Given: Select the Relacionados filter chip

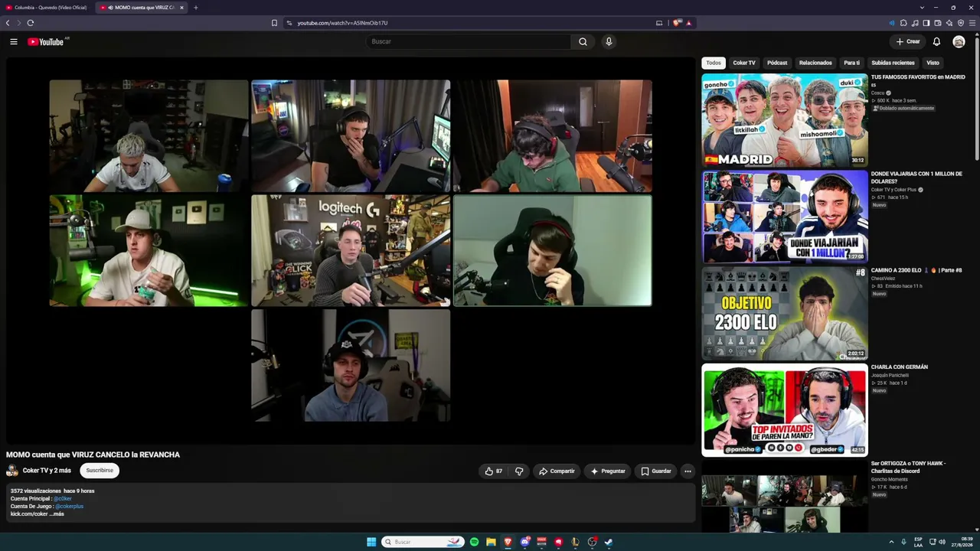Looking at the screenshot, I should 815,63.
